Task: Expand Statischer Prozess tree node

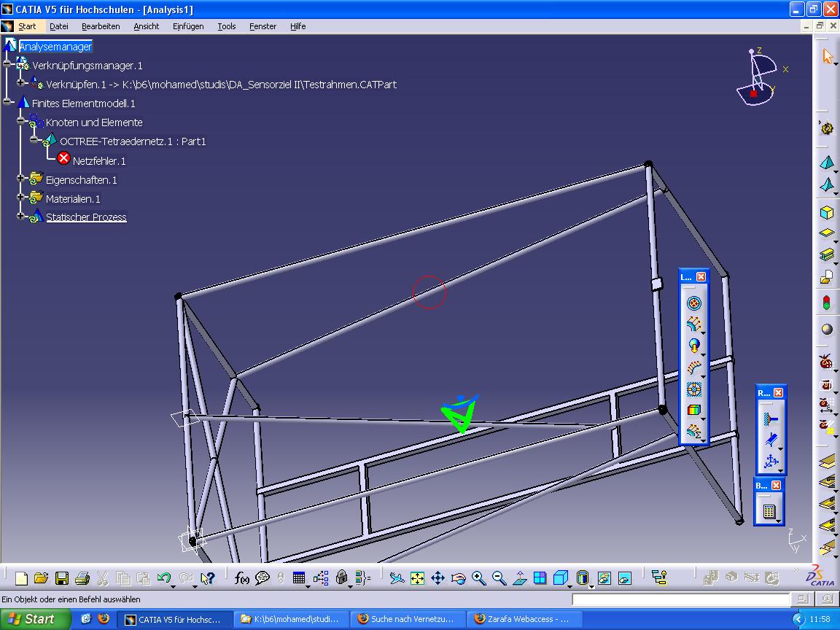Action: coord(21,216)
